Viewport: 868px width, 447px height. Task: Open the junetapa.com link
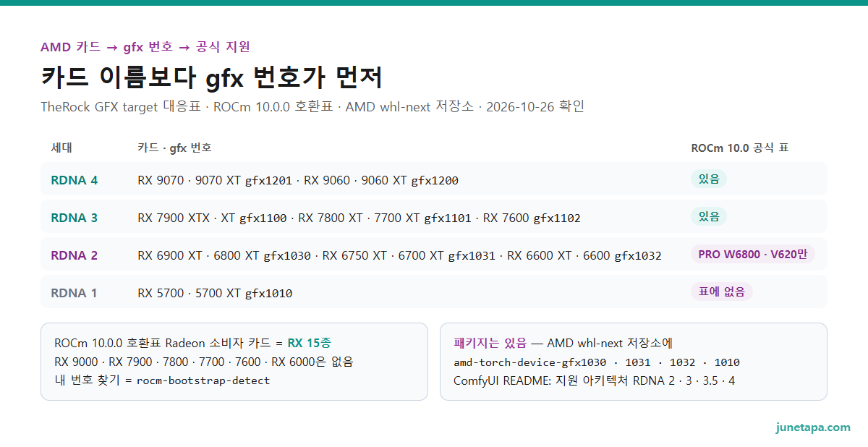pyautogui.click(x=813, y=427)
